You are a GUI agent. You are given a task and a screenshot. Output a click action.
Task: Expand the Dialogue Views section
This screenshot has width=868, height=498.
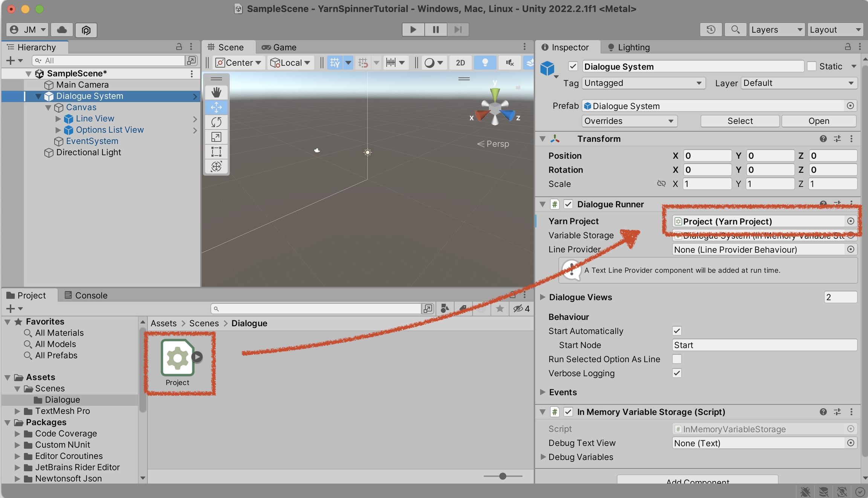tap(543, 297)
